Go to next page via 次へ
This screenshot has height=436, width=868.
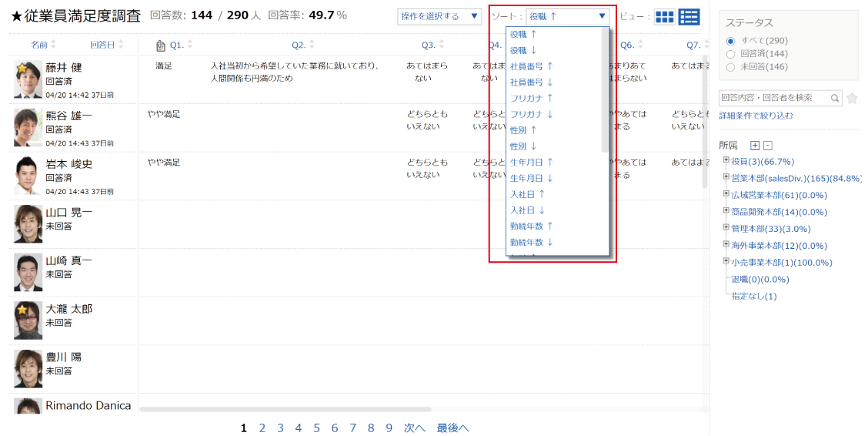tap(415, 428)
